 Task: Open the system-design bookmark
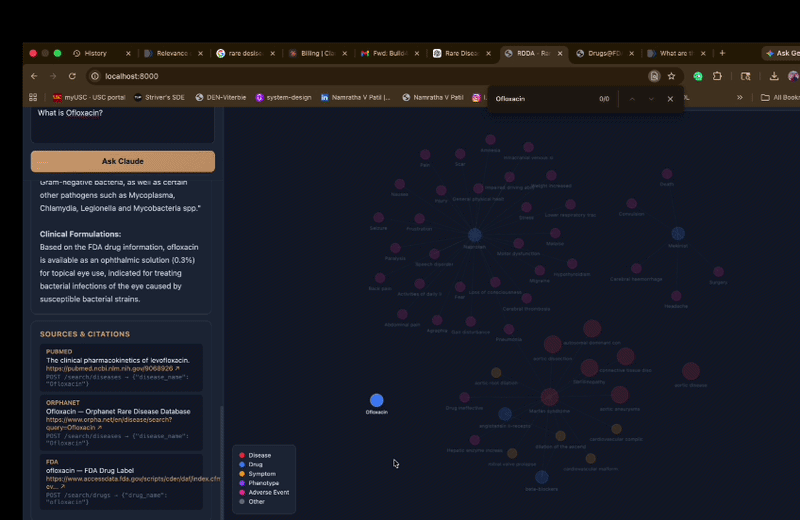pyautogui.click(x=283, y=97)
